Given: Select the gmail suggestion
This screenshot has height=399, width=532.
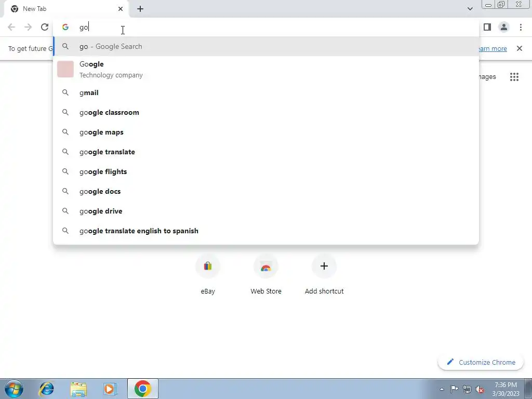Looking at the screenshot, I should pyautogui.click(x=266, y=92).
